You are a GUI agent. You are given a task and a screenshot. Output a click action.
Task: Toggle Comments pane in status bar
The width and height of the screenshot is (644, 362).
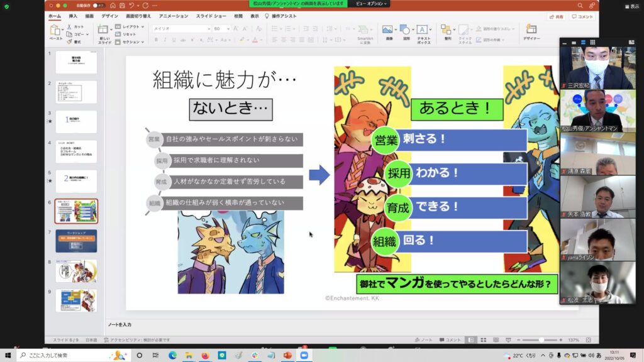(450, 340)
